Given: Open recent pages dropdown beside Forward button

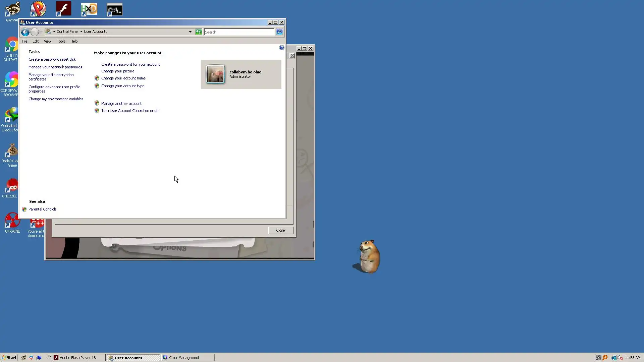Looking at the screenshot, I should pyautogui.click(x=41, y=32).
